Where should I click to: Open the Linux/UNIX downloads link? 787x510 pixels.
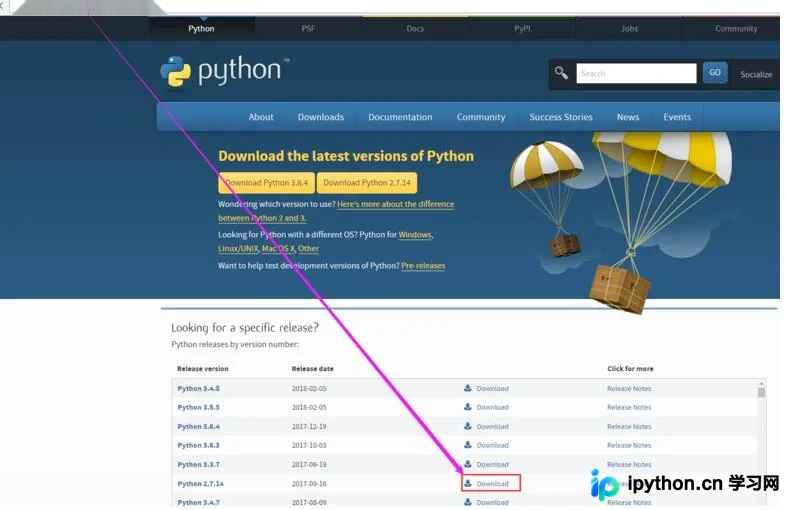tap(238, 248)
